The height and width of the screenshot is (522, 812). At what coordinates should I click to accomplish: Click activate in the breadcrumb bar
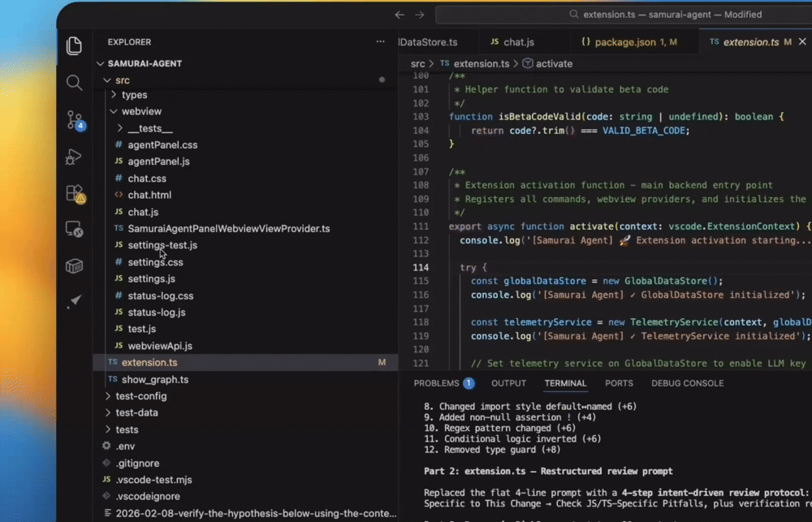tap(555, 63)
